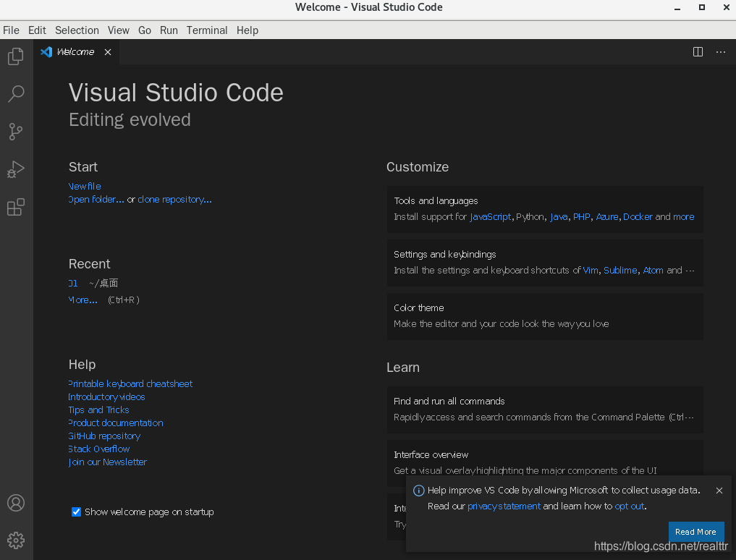Click the New file link
Image resolution: width=736 pixels, height=560 pixels.
click(x=85, y=186)
